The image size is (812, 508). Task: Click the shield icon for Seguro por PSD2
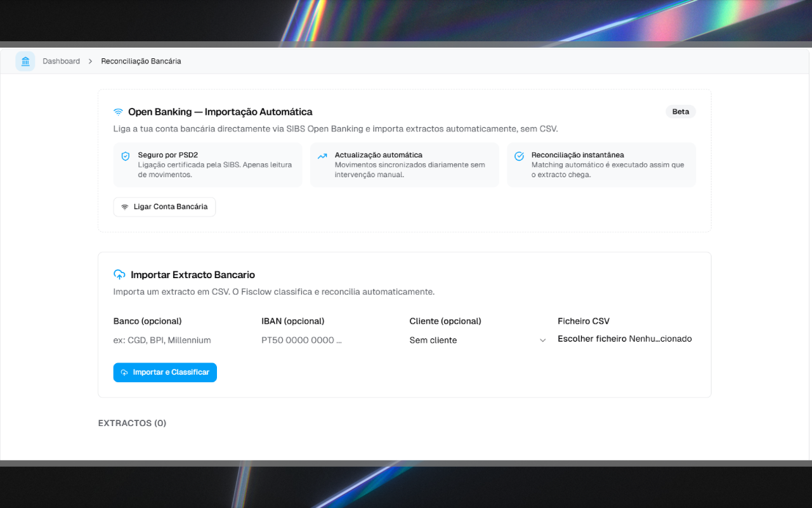[126, 156]
